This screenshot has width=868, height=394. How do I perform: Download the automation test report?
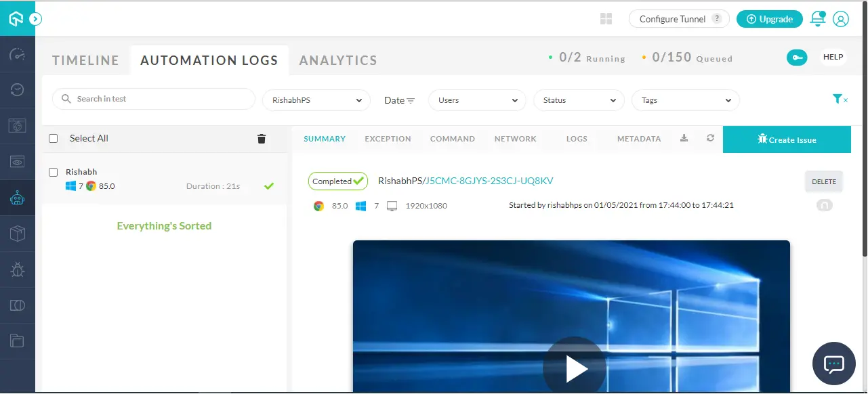pos(684,138)
